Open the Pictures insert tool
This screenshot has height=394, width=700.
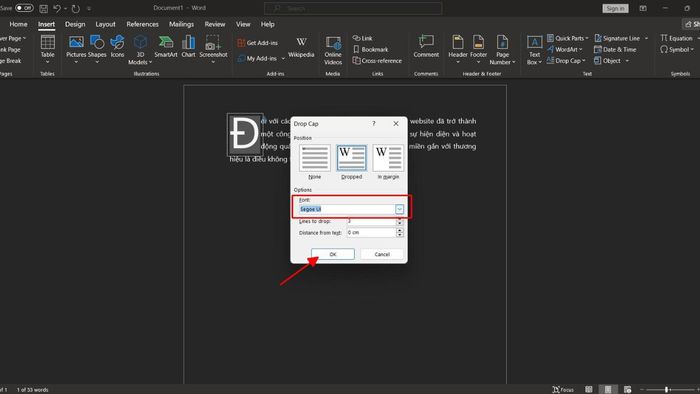(76, 49)
